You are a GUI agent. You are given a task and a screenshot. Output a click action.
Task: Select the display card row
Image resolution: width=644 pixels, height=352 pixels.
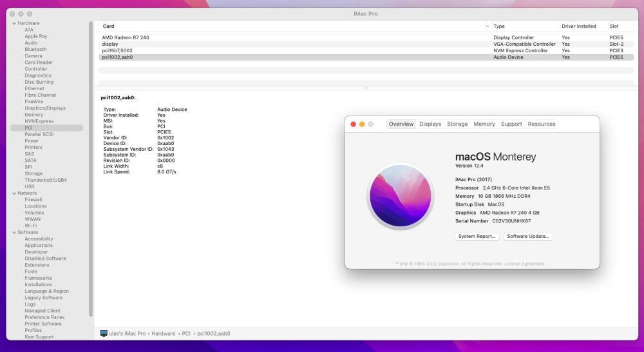point(366,44)
